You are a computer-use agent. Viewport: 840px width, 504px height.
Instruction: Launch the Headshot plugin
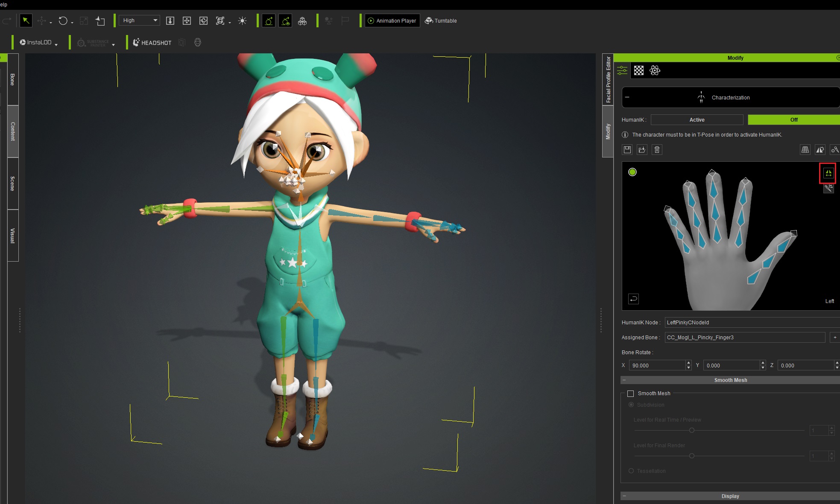(152, 43)
